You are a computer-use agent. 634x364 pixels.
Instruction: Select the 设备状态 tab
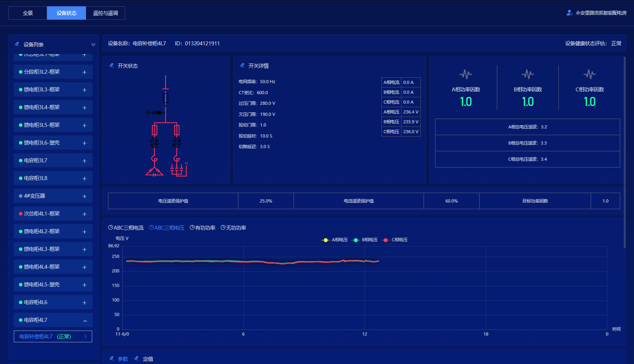click(66, 13)
